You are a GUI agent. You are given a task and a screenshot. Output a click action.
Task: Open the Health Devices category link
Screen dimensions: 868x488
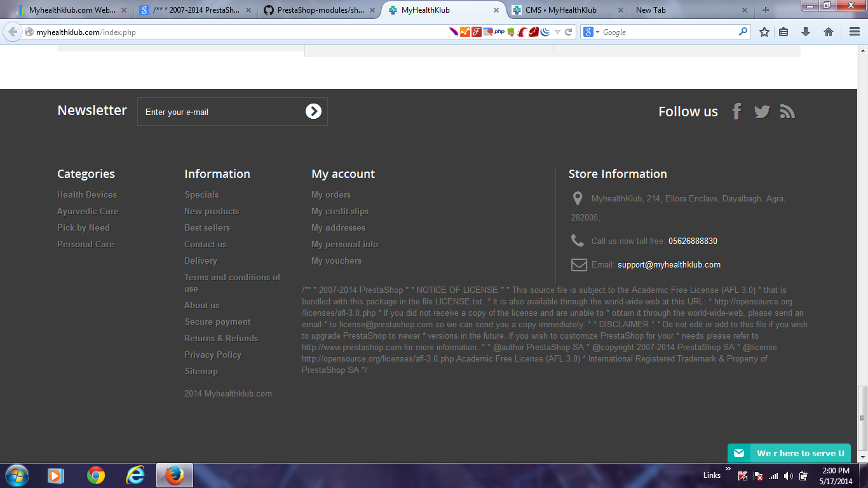pos(87,194)
